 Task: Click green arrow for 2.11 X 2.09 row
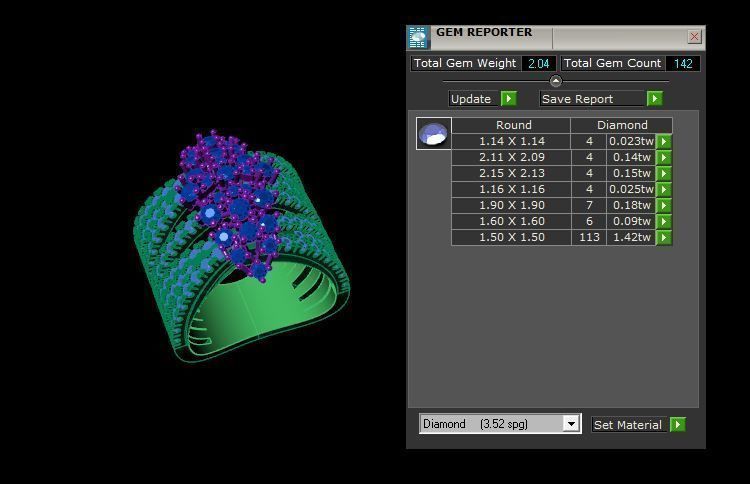tap(664, 157)
